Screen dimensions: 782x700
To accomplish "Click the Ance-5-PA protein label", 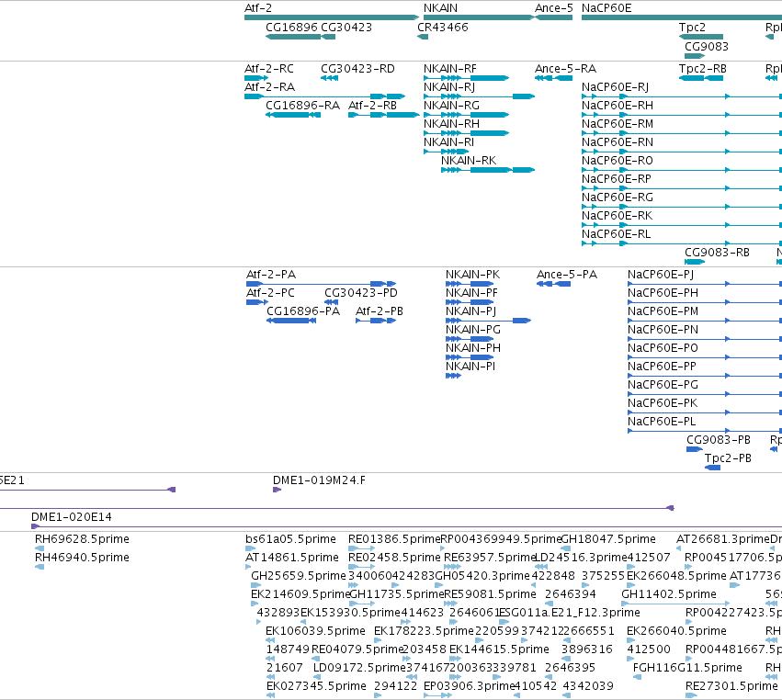I will click(567, 275).
